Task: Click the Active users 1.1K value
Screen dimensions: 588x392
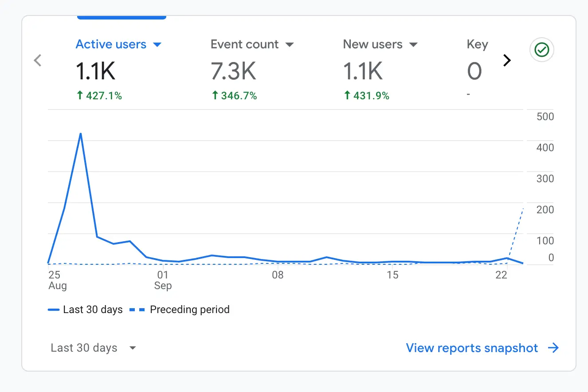Action: pos(96,71)
